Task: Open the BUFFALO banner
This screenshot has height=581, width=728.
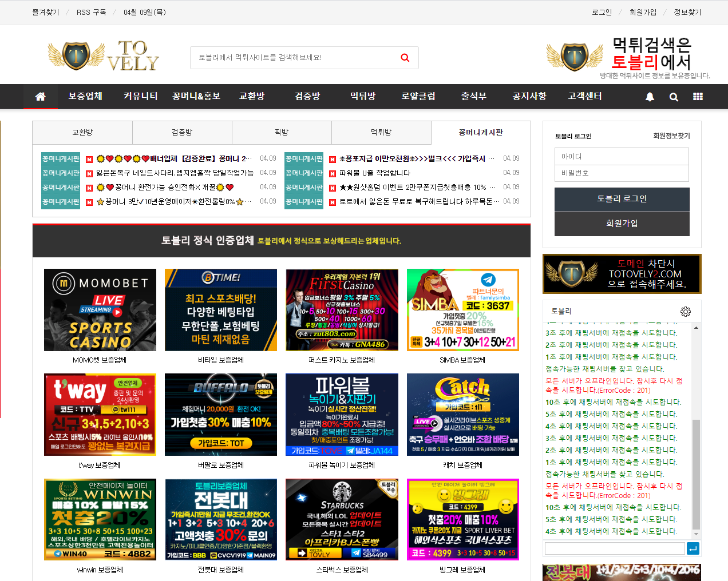Action: click(221, 415)
